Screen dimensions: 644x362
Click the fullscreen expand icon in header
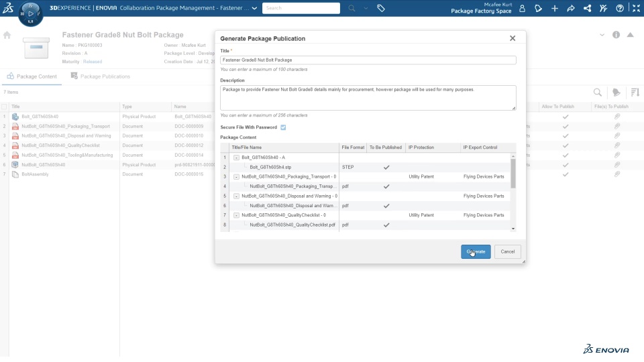[x=636, y=8]
